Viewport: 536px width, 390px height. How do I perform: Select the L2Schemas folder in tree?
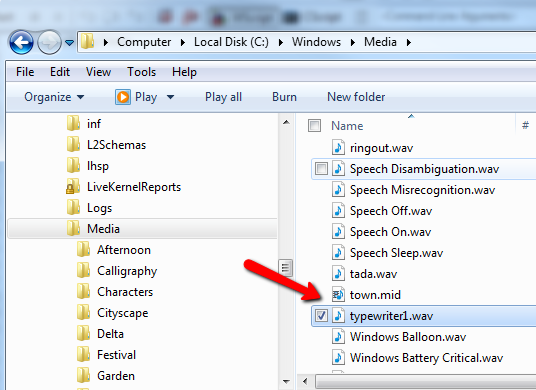coord(116,145)
